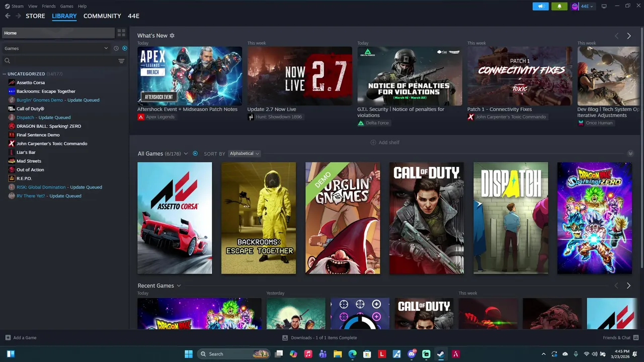Image resolution: width=644 pixels, height=362 pixels.
Task: Click the Windows taskbar Search box
Action: 234,354
